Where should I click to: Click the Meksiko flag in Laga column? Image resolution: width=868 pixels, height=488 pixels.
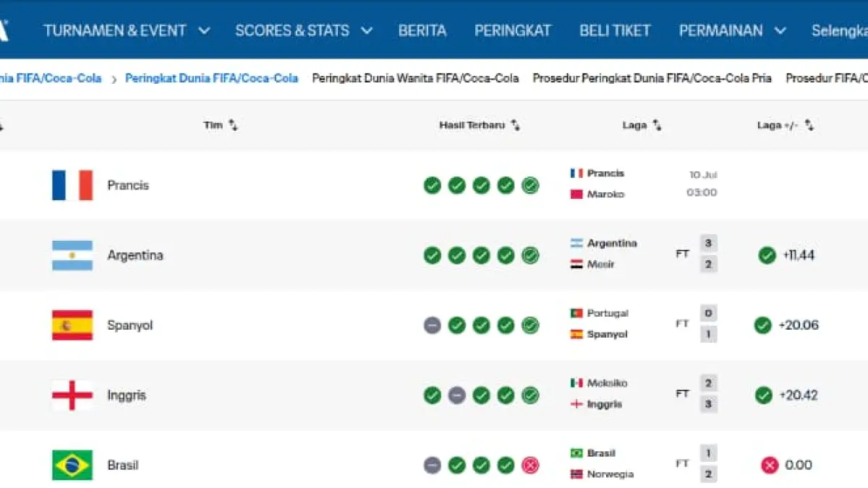pos(576,383)
